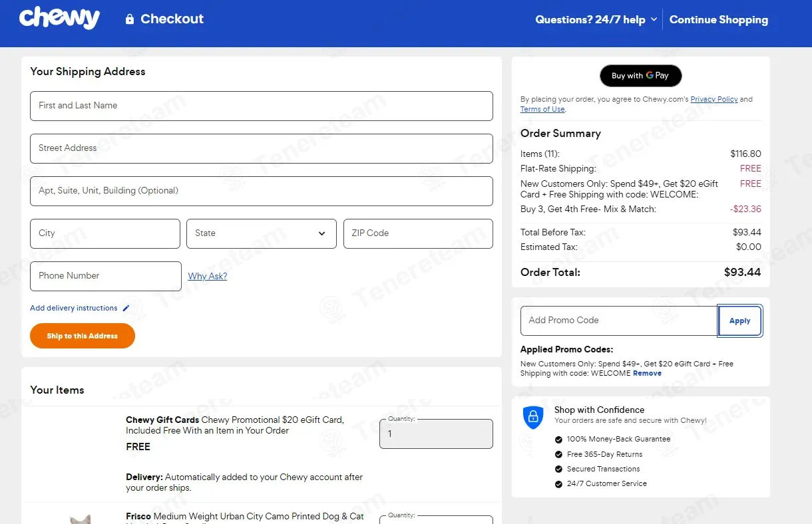812x524 pixels.
Task: Click the Chewy Gift Cards product title
Action: coord(235,425)
